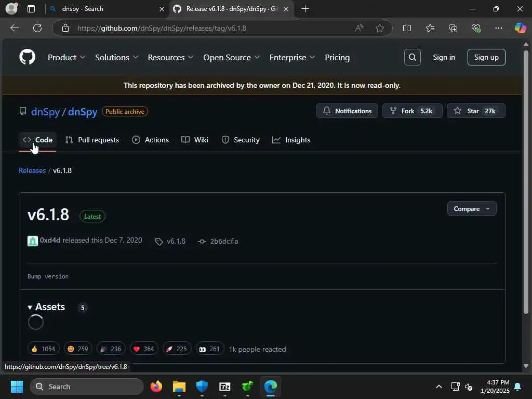Click the browser address bar URL
The height and width of the screenshot is (399, 532).
tap(162, 28)
